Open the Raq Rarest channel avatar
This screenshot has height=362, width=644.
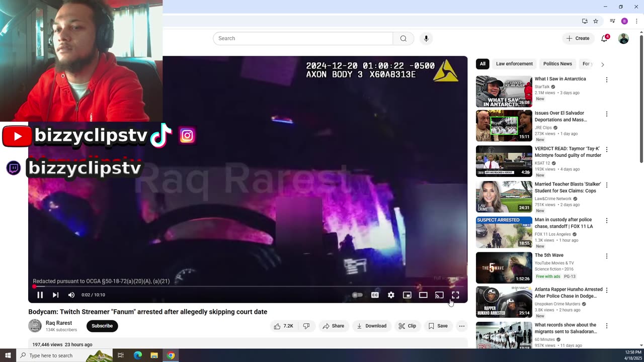pos(35,326)
